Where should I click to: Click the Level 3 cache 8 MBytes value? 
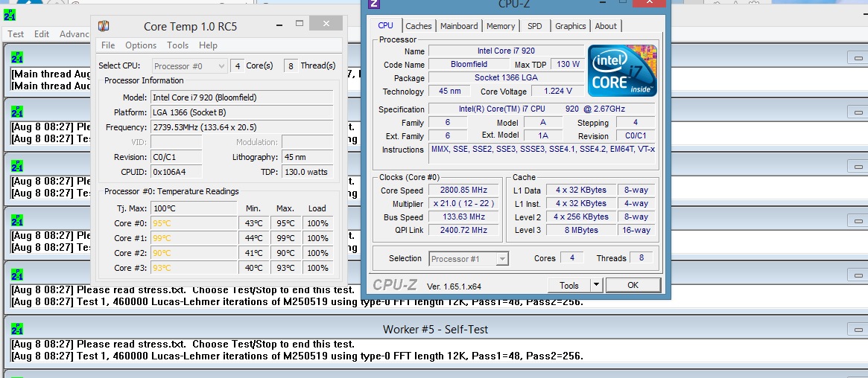pos(581,231)
